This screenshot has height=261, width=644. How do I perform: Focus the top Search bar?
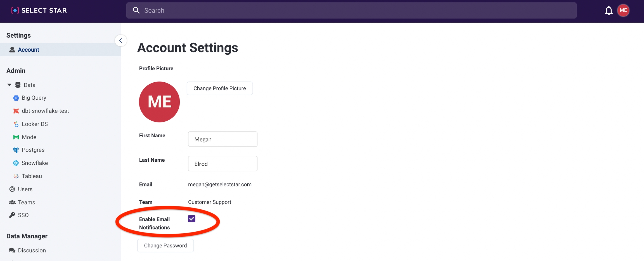[x=351, y=11]
